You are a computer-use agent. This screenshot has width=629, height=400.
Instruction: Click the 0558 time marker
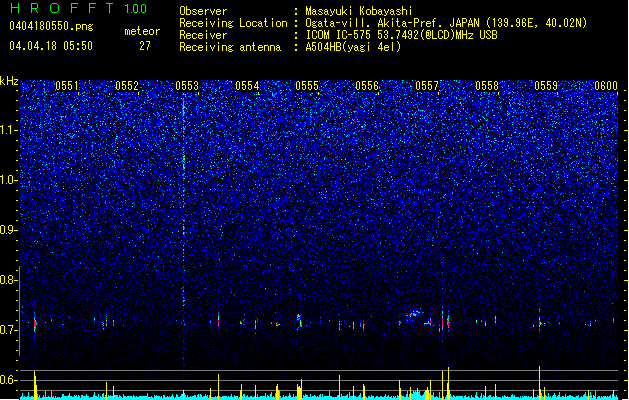(x=487, y=86)
